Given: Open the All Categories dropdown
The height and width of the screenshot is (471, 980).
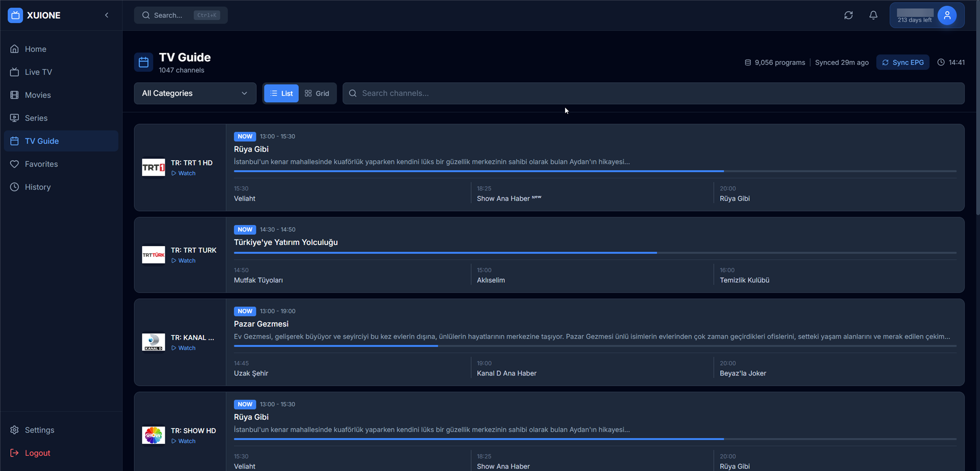Looking at the screenshot, I should tap(195, 93).
